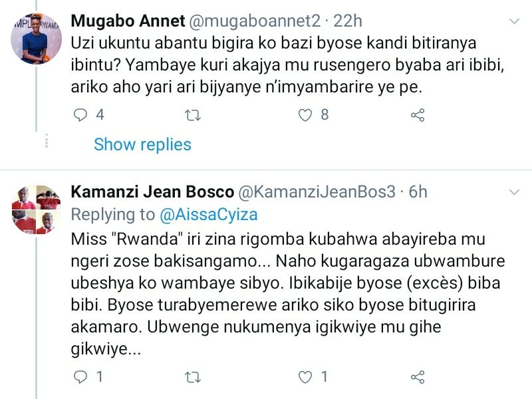
Task: Open the 6h tweet timestamp
Action: click(x=418, y=193)
